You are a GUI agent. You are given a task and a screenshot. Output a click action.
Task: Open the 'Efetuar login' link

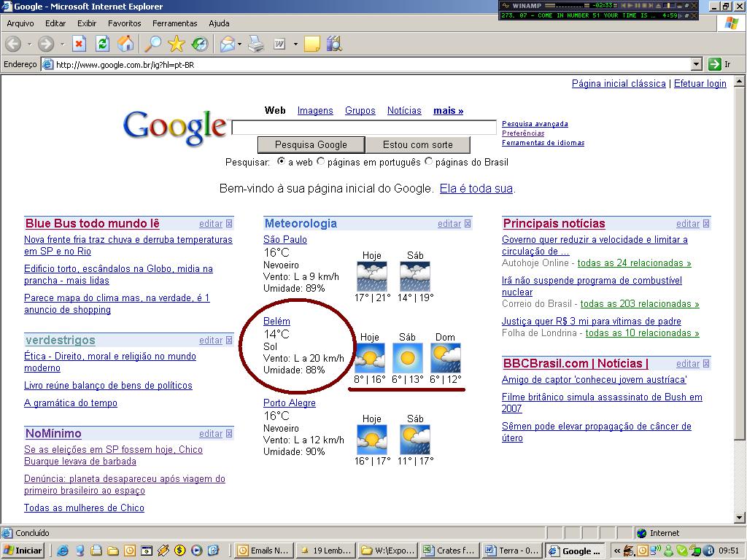coord(700,84)
